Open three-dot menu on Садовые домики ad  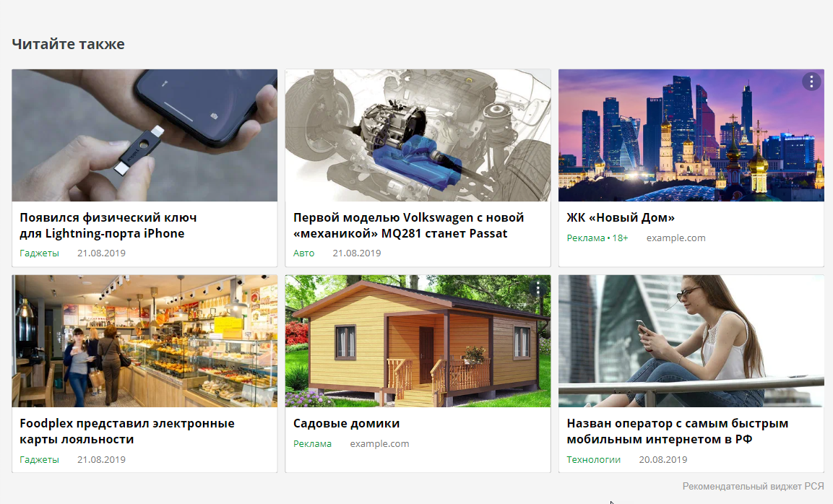click(538, 287)
